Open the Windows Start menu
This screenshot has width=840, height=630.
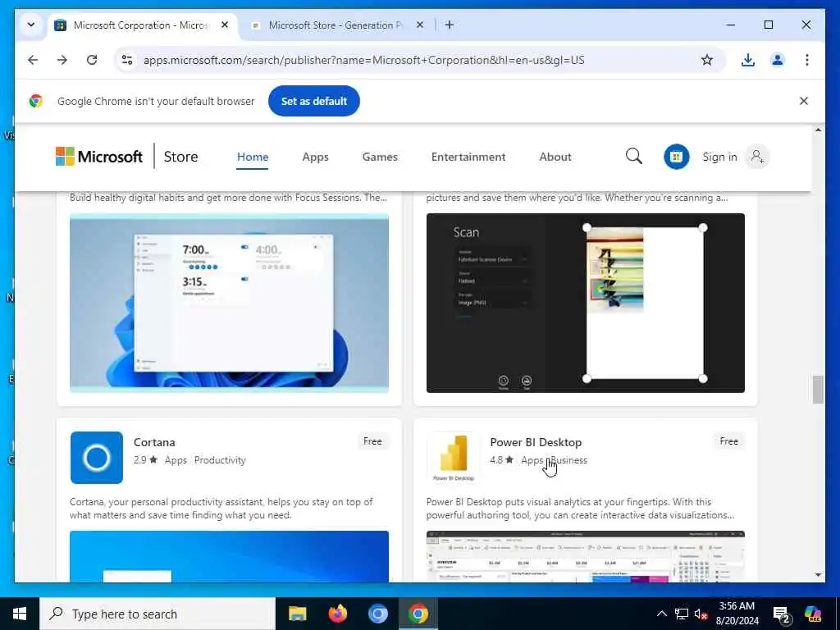(20, 614)
